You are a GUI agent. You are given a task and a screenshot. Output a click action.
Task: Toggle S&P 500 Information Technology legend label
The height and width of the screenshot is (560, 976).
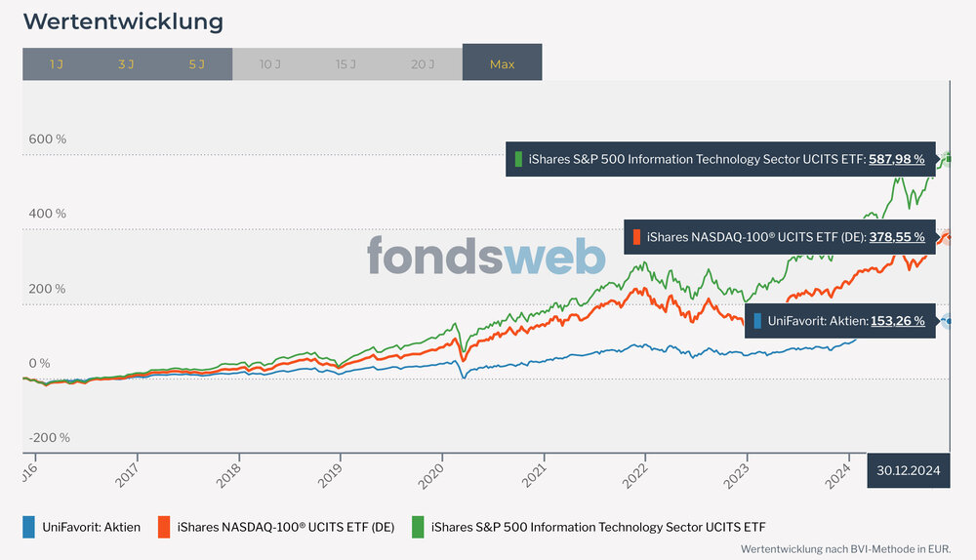point(598,527)
